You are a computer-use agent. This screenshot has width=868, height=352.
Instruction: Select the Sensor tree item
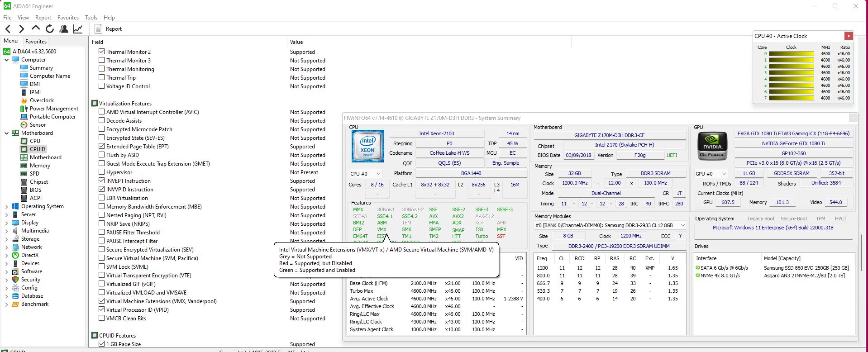[x=38, y=125]
